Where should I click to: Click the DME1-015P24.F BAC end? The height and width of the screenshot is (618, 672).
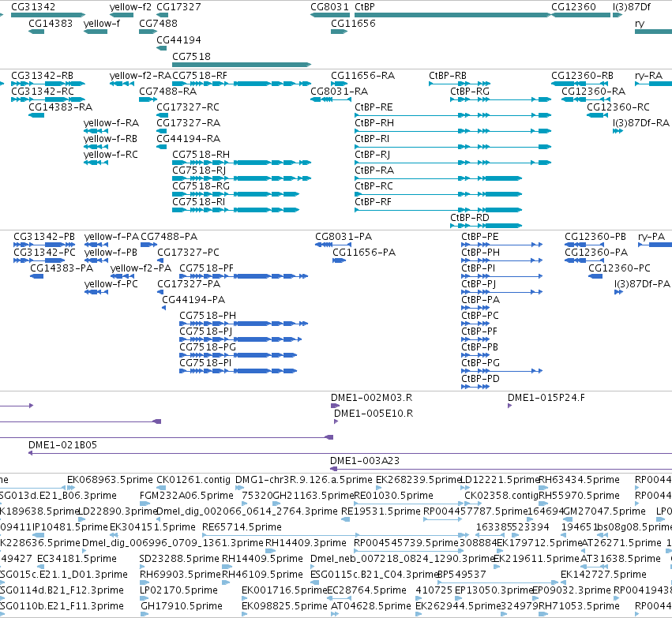point(509,406)
